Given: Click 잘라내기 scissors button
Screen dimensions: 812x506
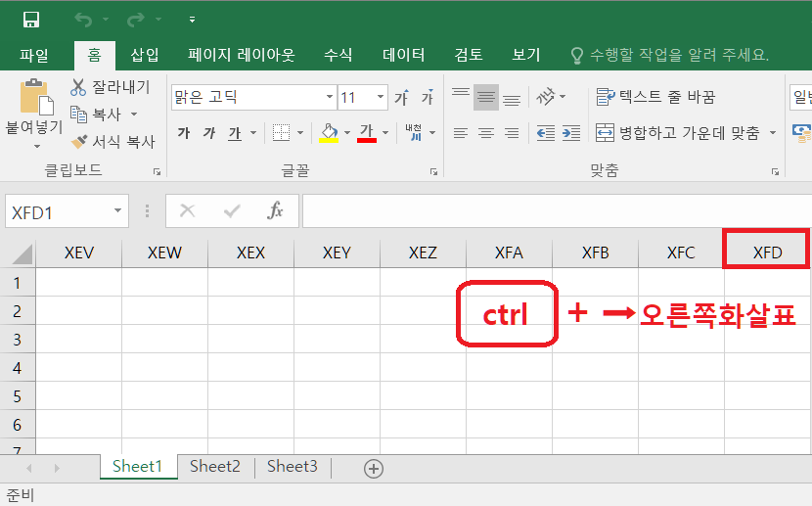Looking at the screenshot, I should (111, 87).
